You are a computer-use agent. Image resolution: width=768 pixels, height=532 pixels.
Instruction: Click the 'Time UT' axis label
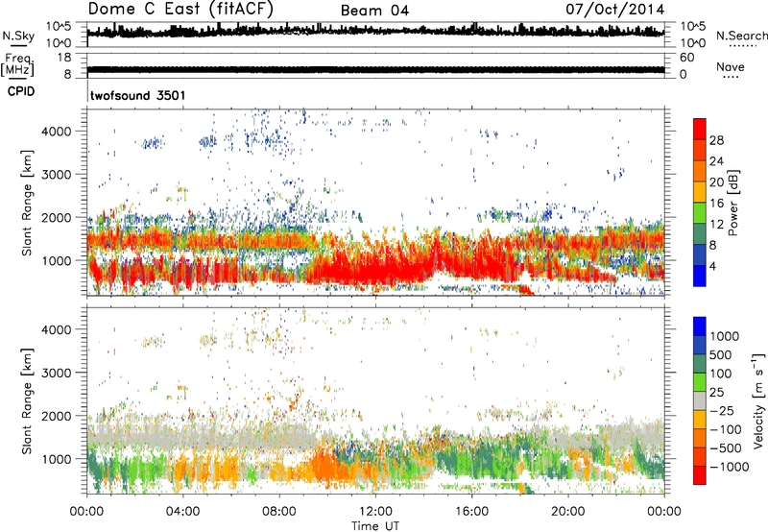pos(375,526)
